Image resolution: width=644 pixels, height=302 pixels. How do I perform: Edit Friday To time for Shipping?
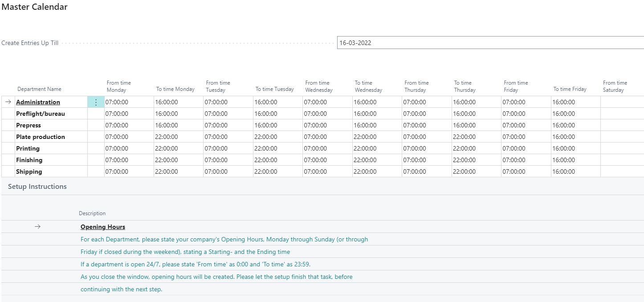(575, 171)
